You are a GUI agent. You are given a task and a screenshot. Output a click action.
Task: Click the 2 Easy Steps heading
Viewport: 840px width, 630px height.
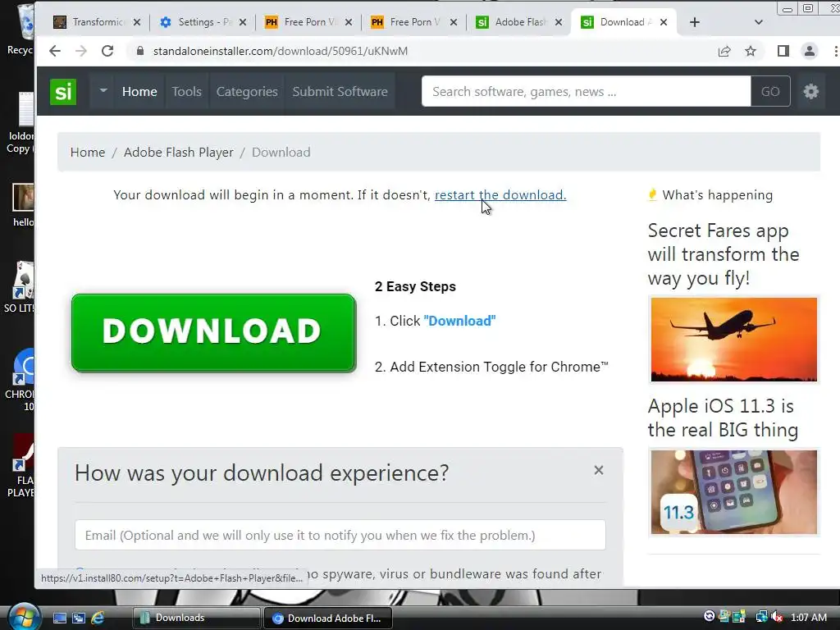click(x=415, y=286)
